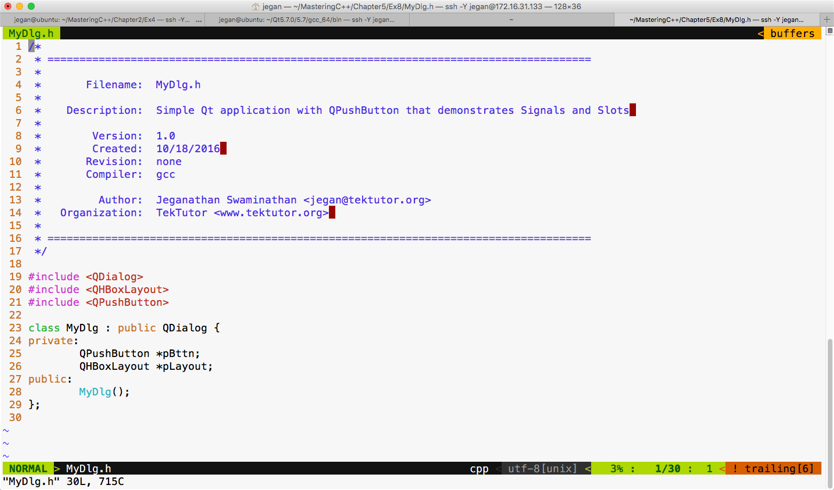
Task: Click the "buffers" label in vim tabline
Action: (x=792, y=33)
